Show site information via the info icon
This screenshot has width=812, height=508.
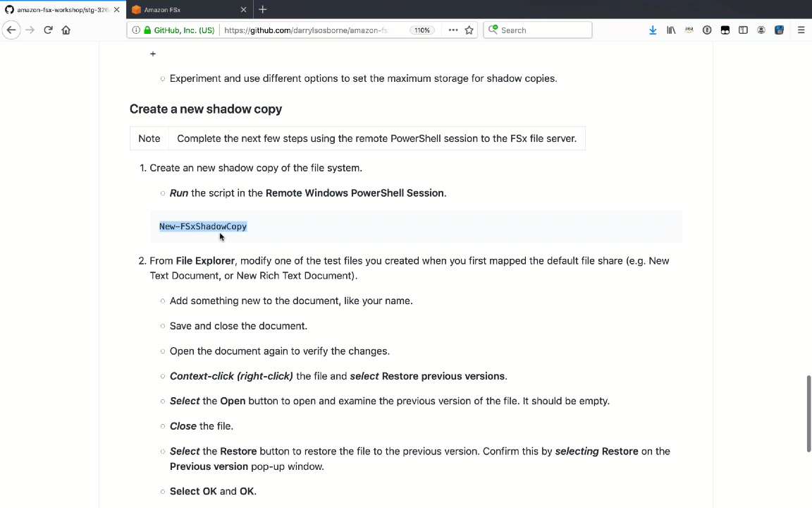(x=135, y=30)
